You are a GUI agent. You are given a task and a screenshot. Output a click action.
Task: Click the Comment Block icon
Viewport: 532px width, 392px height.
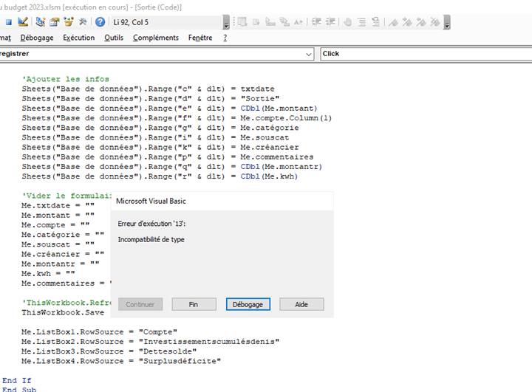[x=361, y=22]
